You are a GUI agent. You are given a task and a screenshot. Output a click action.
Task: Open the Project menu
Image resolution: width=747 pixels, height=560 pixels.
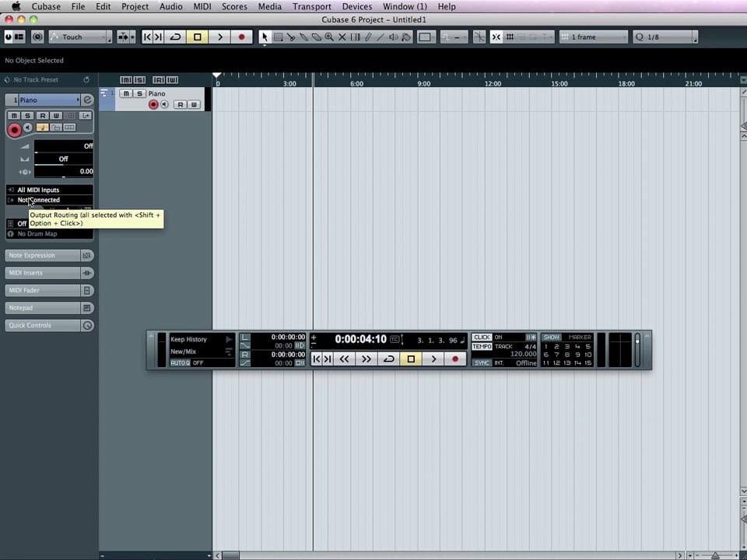point(135,7)
